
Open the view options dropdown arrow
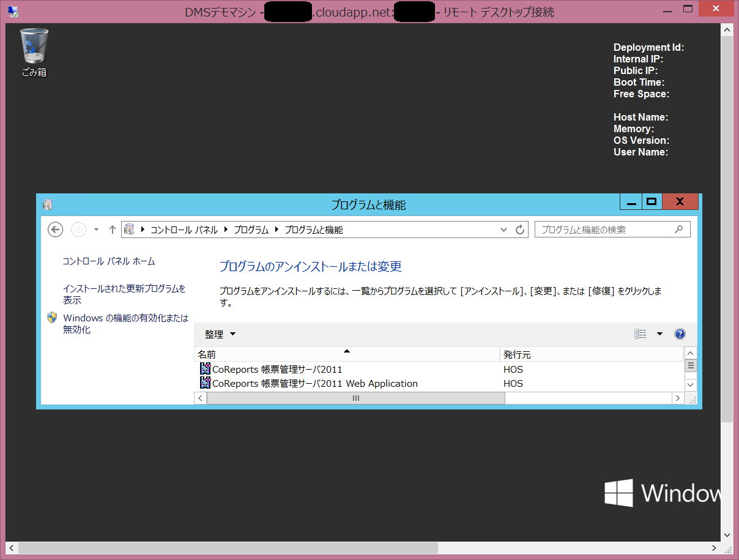[x=659, y=334]
